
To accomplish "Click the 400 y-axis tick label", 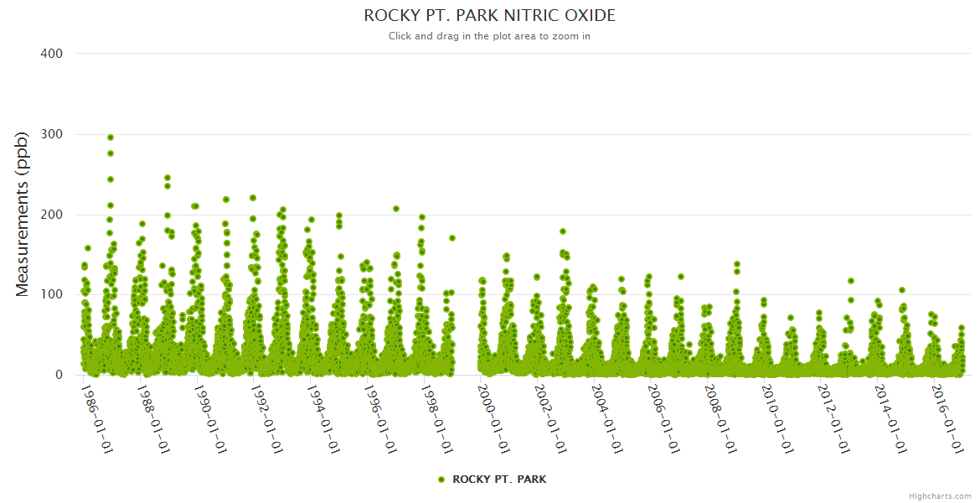I will (52, 54).
